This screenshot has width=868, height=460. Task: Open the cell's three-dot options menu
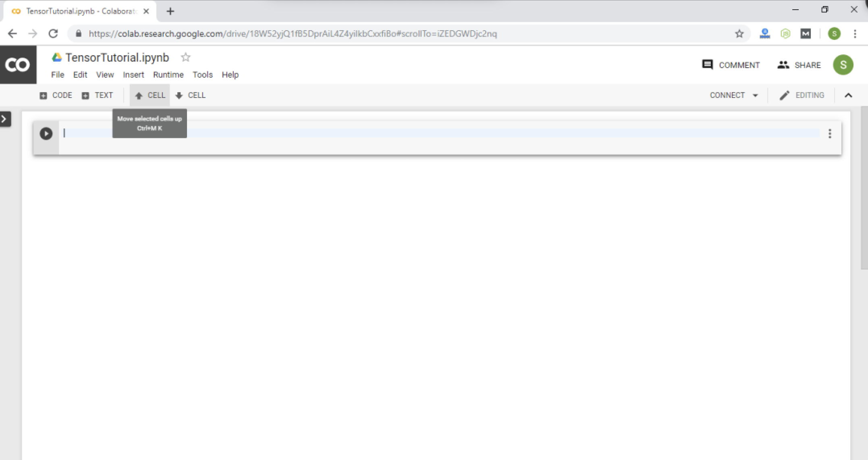[x=829, y=134]
